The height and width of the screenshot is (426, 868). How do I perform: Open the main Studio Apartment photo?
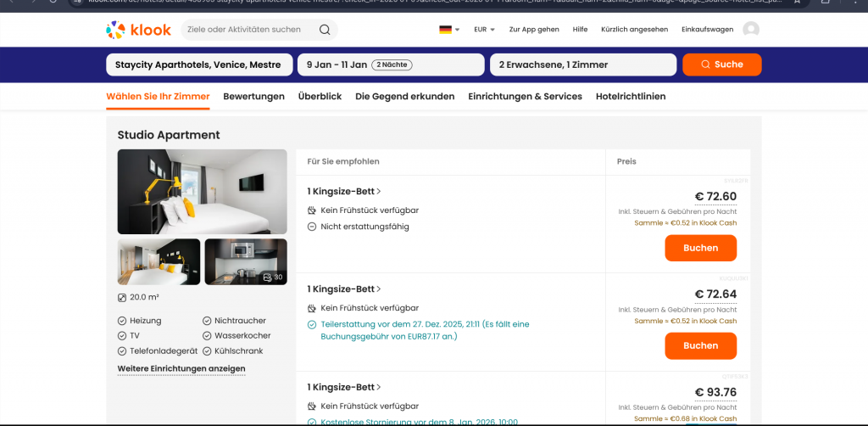click(x=202, y=192)
